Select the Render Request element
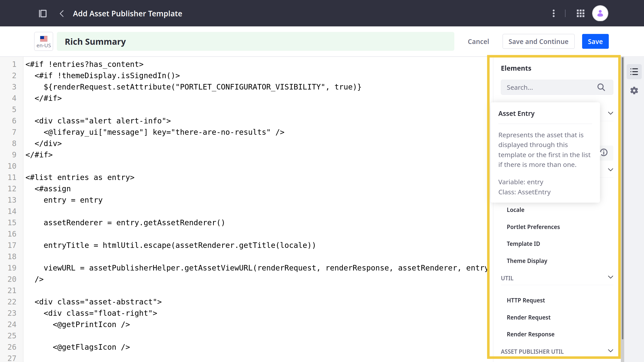This screenshot has height=362, width=644. (x=529, y=317)
